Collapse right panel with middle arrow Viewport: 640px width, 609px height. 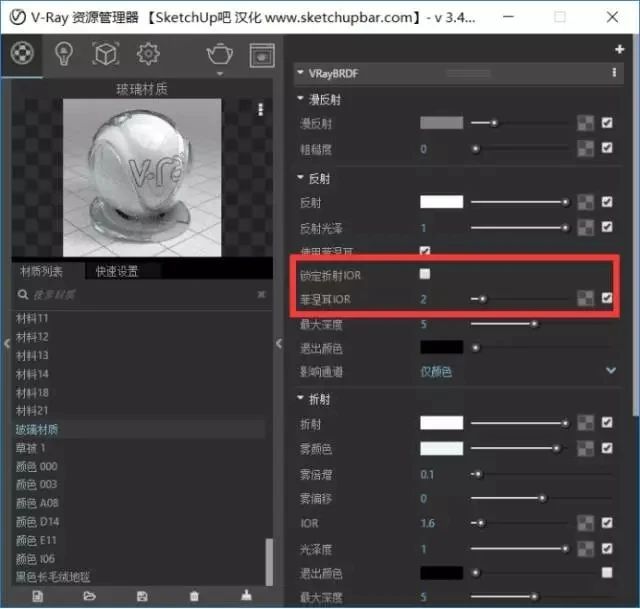tap(279, 343)
